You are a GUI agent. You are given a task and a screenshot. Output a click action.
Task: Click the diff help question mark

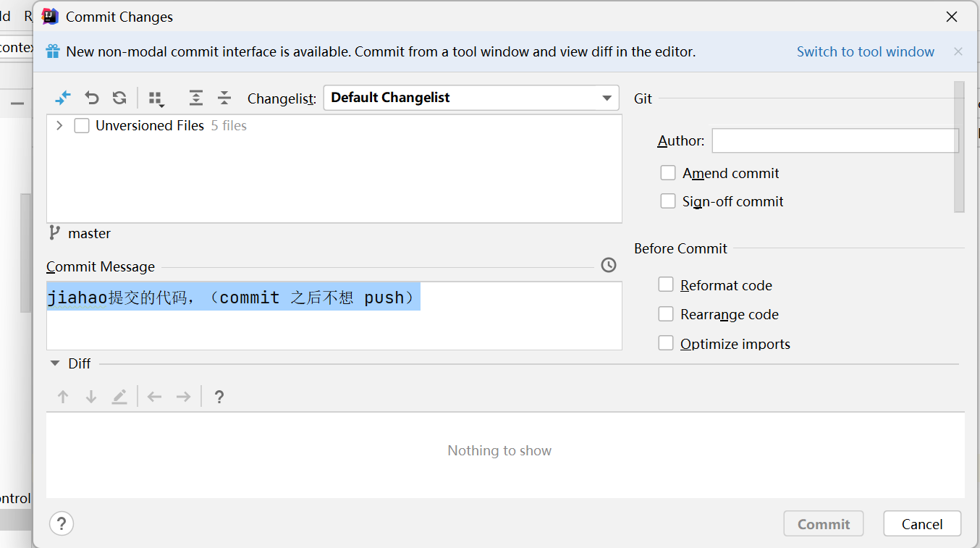[219, 397]
